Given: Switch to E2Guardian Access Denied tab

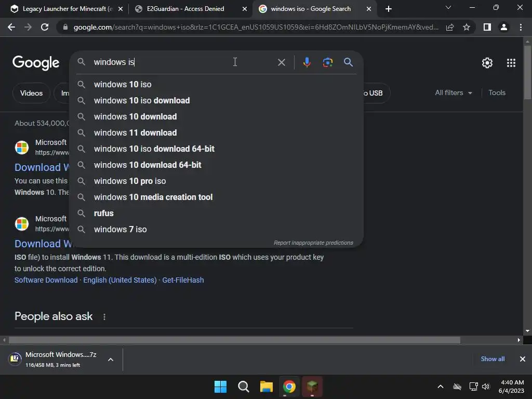Looking at the screenshot, I should (x=185, y=9).
